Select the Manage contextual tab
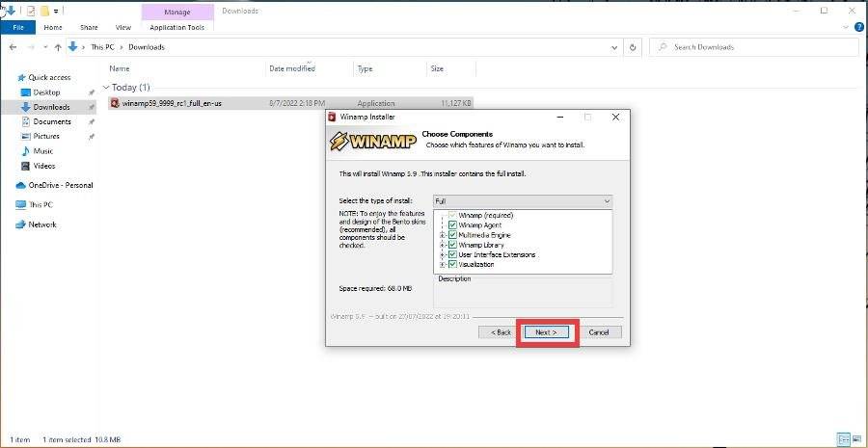Screen dimensions: 868x448 tap(177, 12)
